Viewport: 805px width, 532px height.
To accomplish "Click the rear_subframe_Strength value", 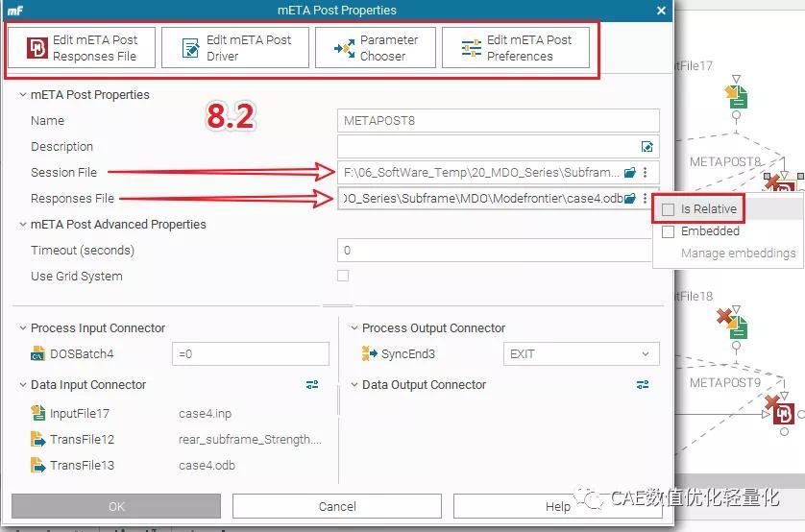I will pyautogui.click(x=250, y=440).
